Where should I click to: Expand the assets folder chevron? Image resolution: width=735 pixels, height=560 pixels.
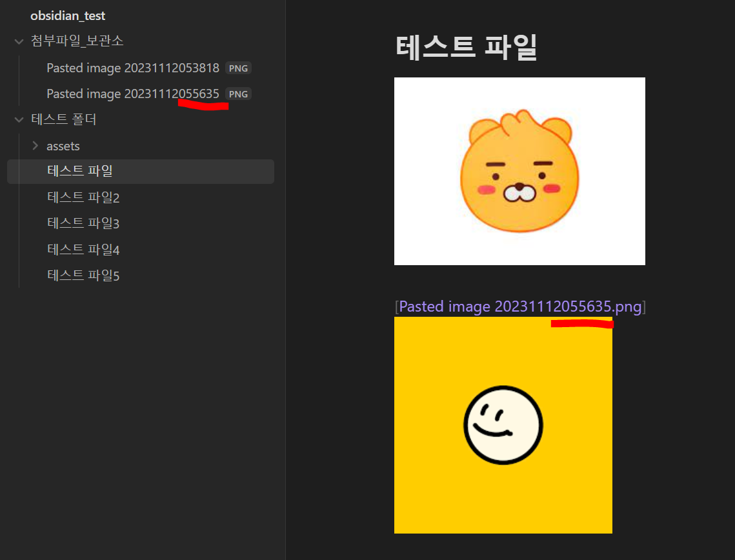tap(35, 146)
